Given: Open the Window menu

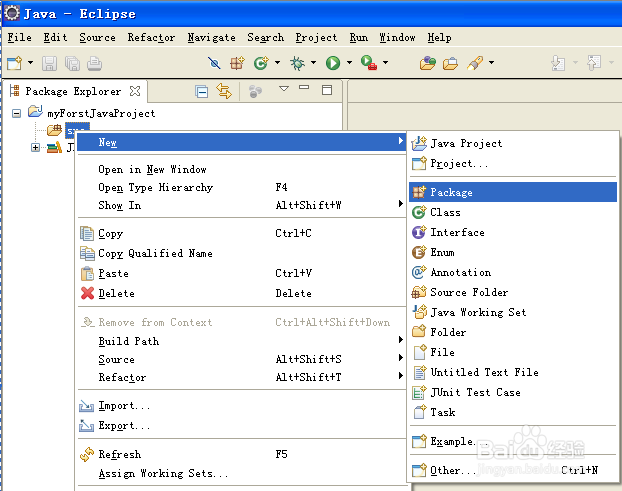Looking at the screenshot, I should 397,37.
